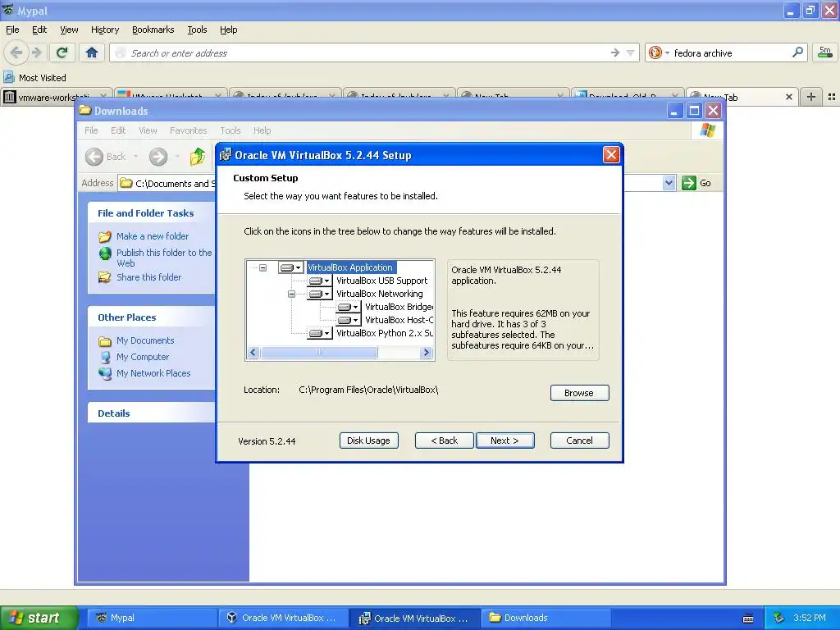Open the Mypal Edit menu
The image size is (840, 630).
click(x=39, y=30)
